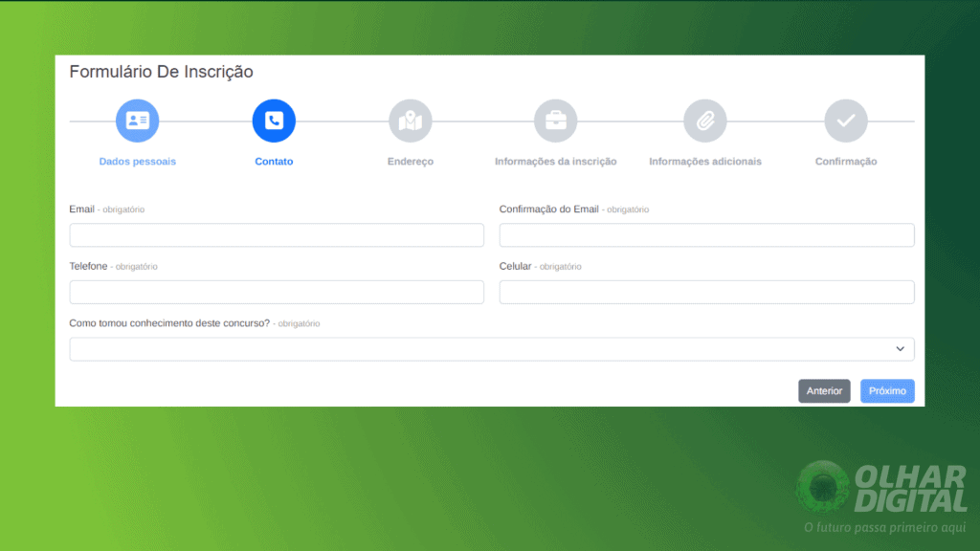Click the Próximo button
This screenshot has height=551, width=980.
(887, 391)
